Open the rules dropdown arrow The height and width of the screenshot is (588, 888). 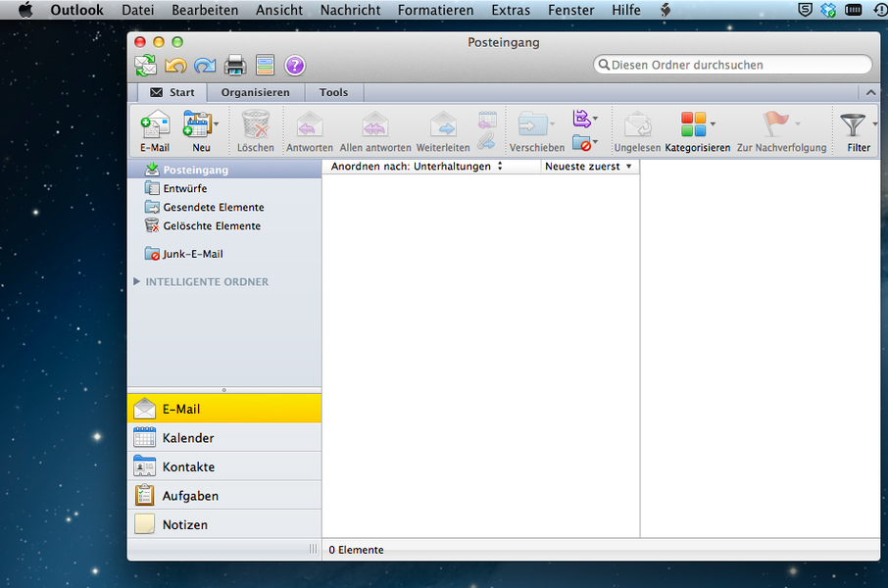coord(595,119)
